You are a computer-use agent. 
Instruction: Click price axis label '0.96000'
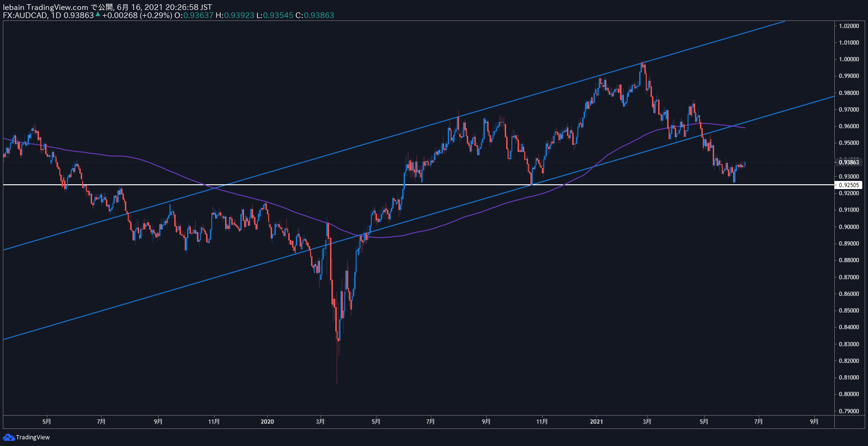point(849,126)
